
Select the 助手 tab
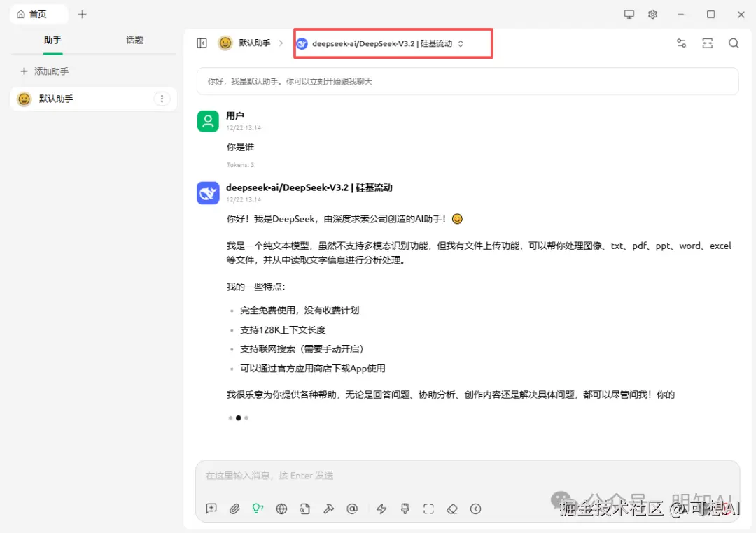pyautogui.click(x=52, y=41)
